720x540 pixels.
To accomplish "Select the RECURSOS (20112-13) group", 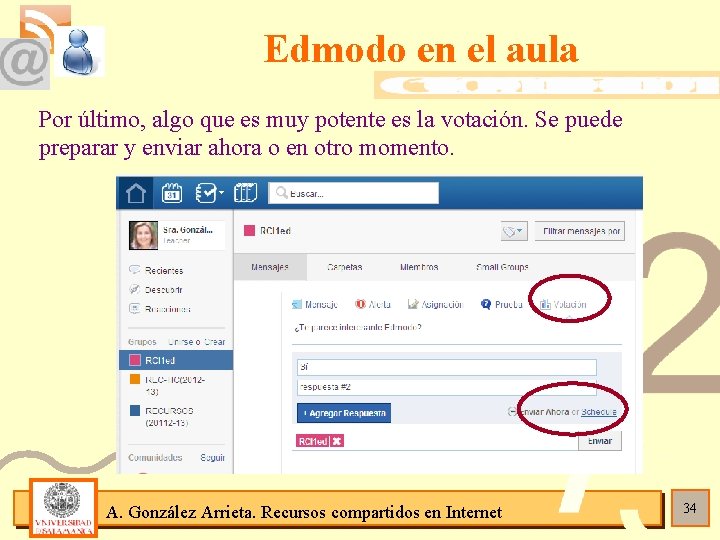I will [169, 416].
